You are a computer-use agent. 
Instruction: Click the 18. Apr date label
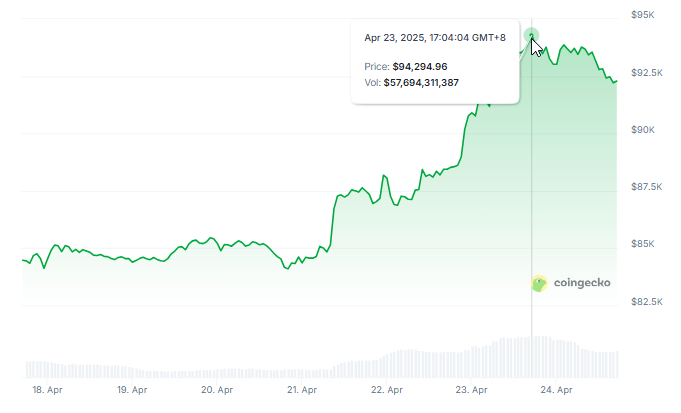pos(47,390)
